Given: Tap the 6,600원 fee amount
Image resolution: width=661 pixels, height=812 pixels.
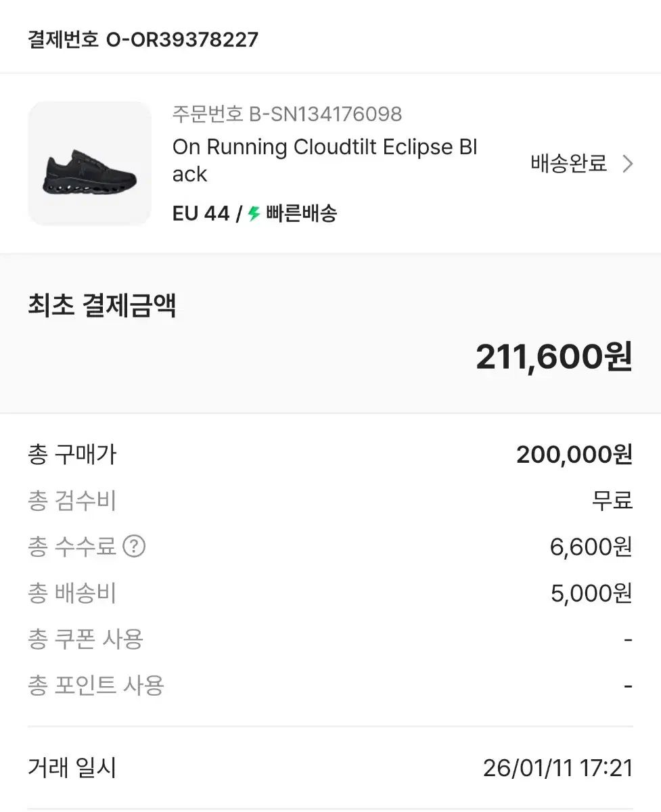Looking at the screenshot, I should click(x=591, y=547).
